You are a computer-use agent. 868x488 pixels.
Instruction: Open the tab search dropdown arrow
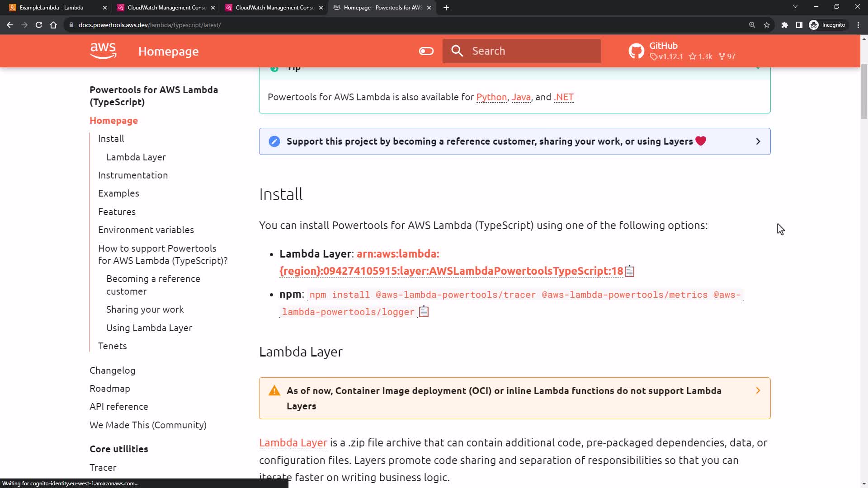pos(795,7)
